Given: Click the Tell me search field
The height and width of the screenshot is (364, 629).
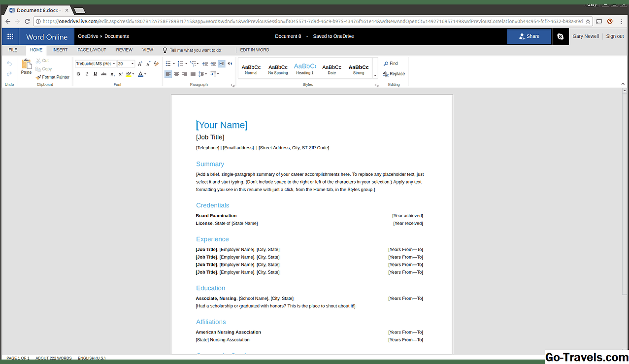Looking at the screenshot, I should (195, 50).
